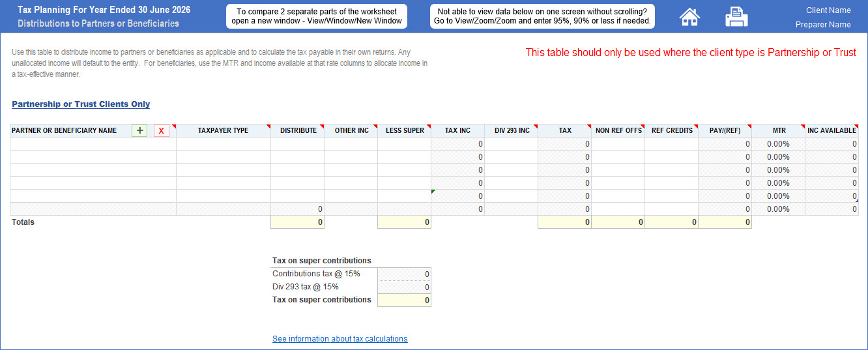Click first row Partner or Beneficiary Name cell
868x350 pixels.
[93, 144]
